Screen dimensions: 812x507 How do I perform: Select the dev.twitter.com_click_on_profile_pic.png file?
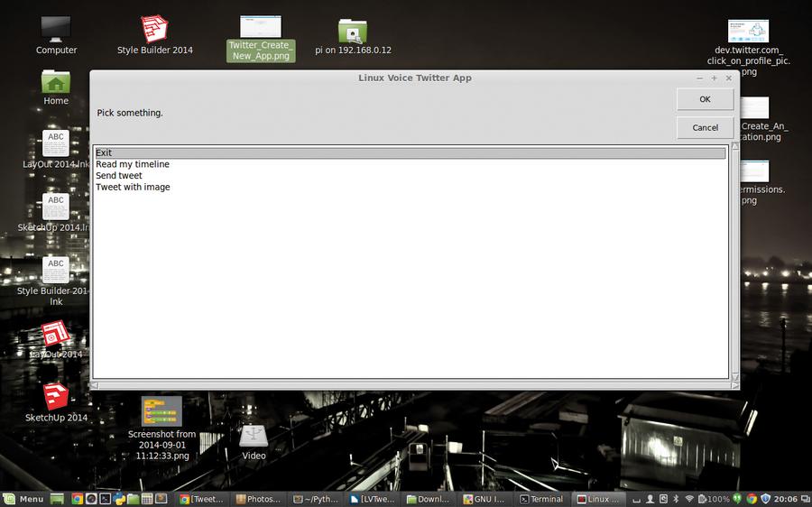(x=748, y=48)
